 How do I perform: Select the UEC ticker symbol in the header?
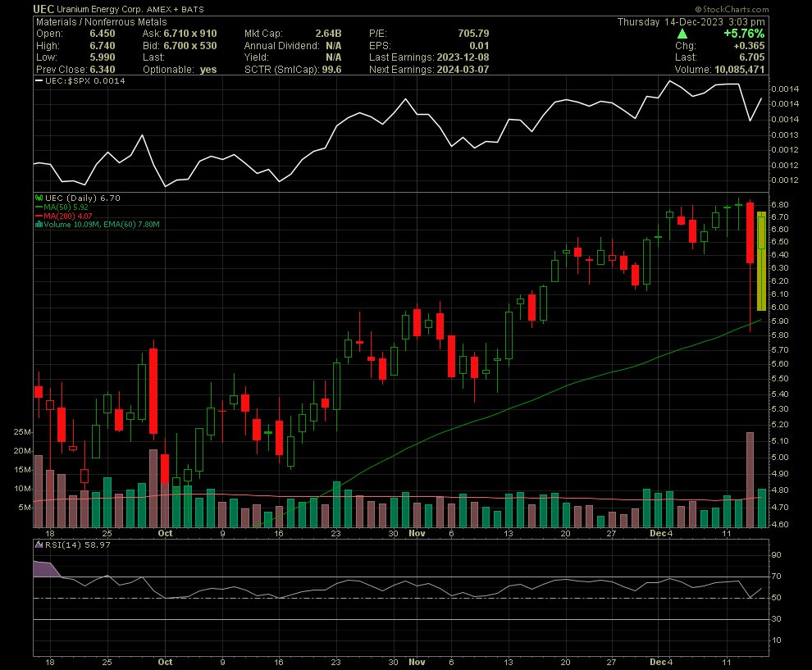pyautogui.click(x=43, y=9)
